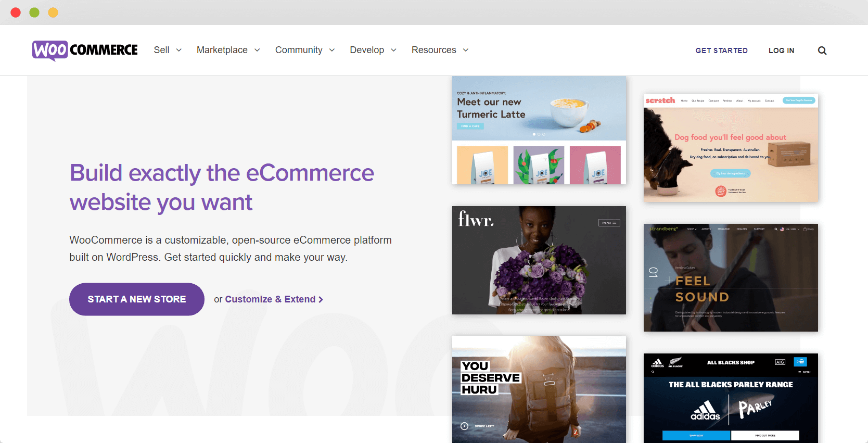The image size is (868, 443).
Task: Expand the Sell menu chevron
Action: tap(179, 50)
